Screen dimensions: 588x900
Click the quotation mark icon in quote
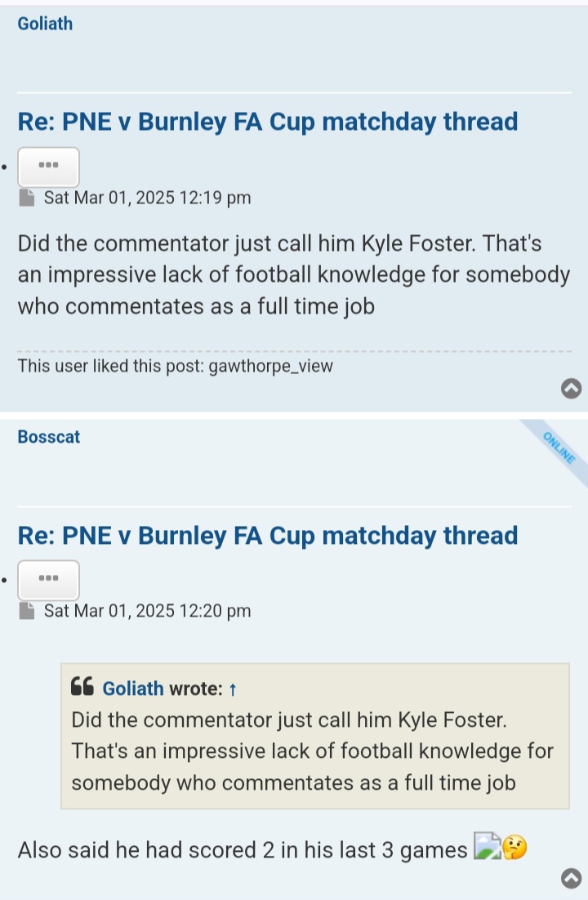[82, 686]
